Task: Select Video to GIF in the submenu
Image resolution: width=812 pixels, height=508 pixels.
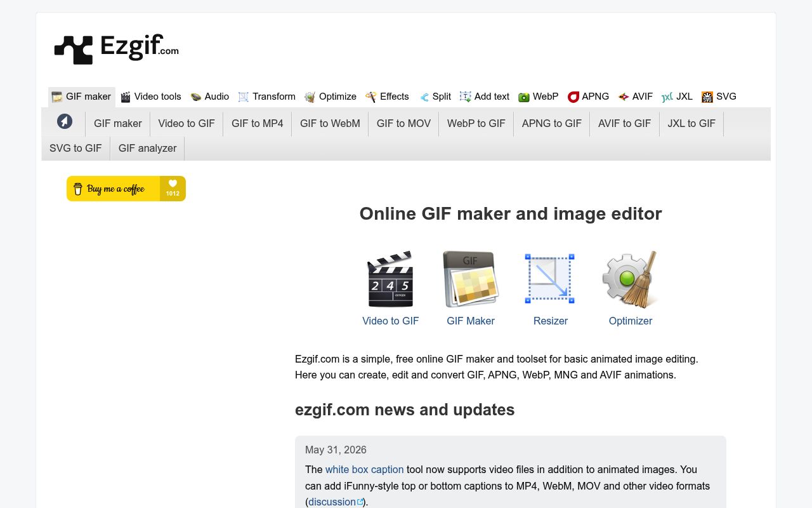Action: click(x=187, y=123)
